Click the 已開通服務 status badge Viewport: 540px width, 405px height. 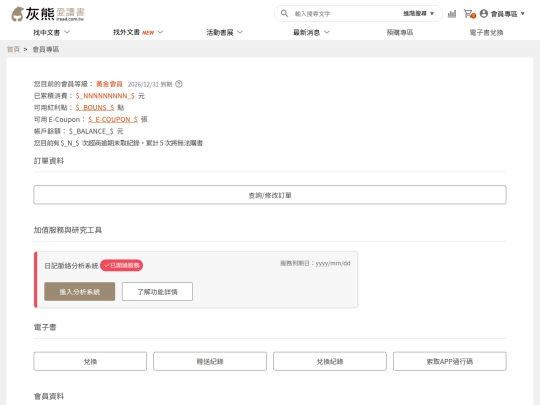[122, 265]
